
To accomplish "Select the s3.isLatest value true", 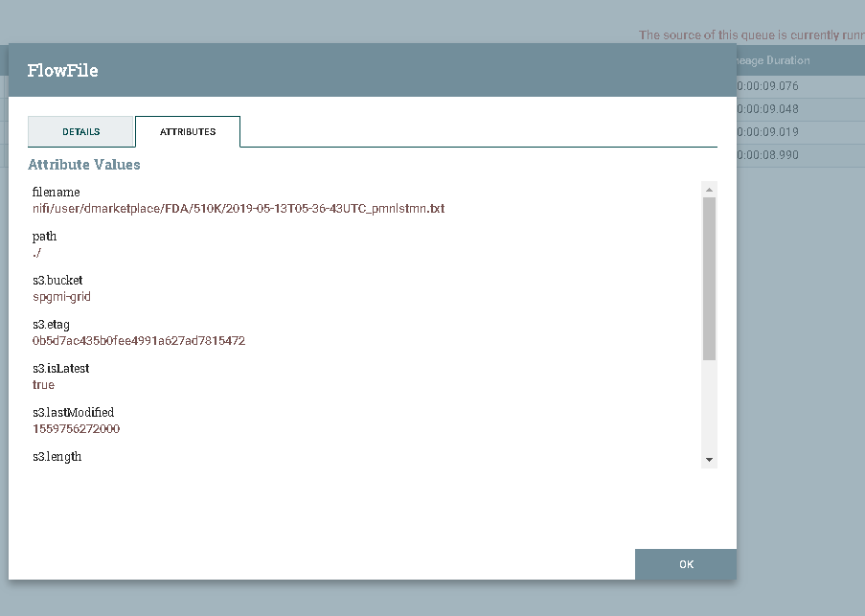I will pos(42,384).
